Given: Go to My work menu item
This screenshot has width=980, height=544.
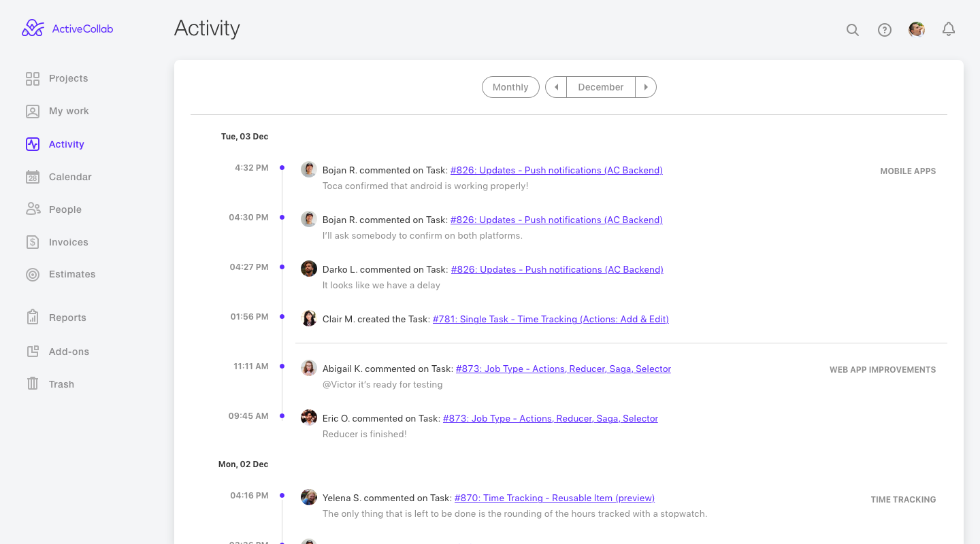Looking at the screenshot, I should tap(69, 111).
